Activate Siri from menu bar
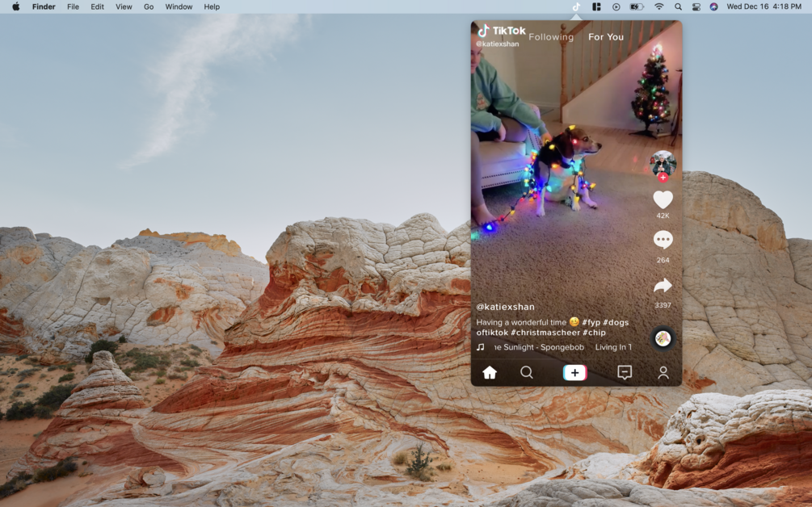The image size is (812, 507). click(x=713, y=6)
